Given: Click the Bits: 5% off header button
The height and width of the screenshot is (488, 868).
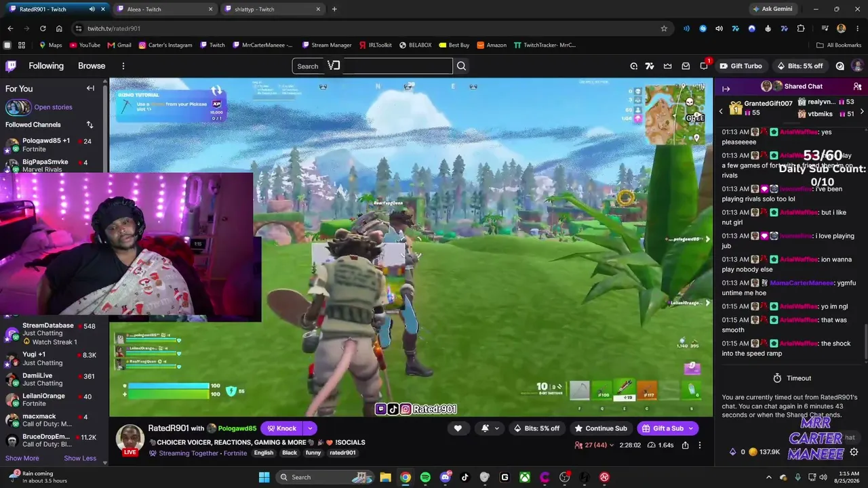Looking at the screenshot, I should coord(800,66).
